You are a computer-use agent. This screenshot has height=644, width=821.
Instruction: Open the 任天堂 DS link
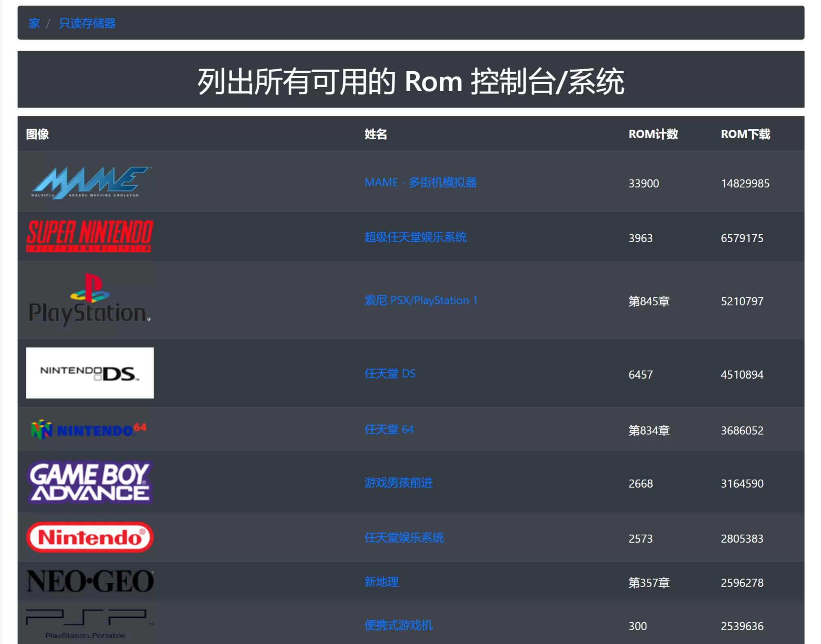point(390,373)
